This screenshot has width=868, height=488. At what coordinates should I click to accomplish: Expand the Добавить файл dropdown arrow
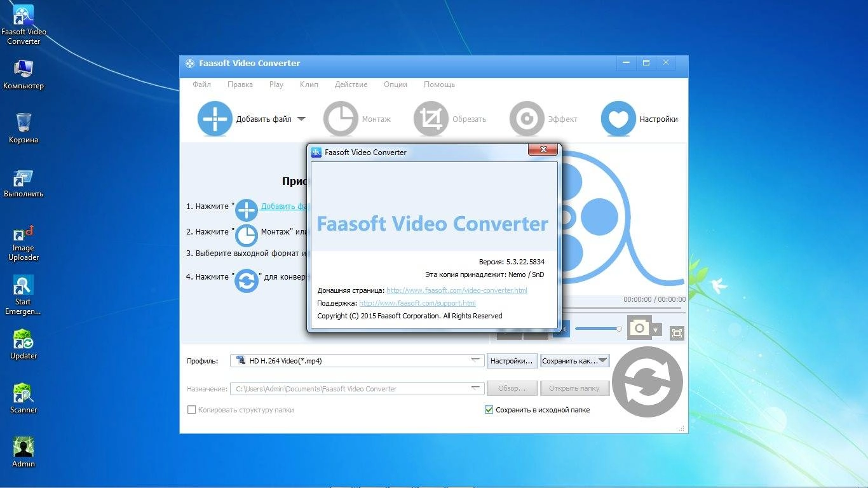coord(301,119)
